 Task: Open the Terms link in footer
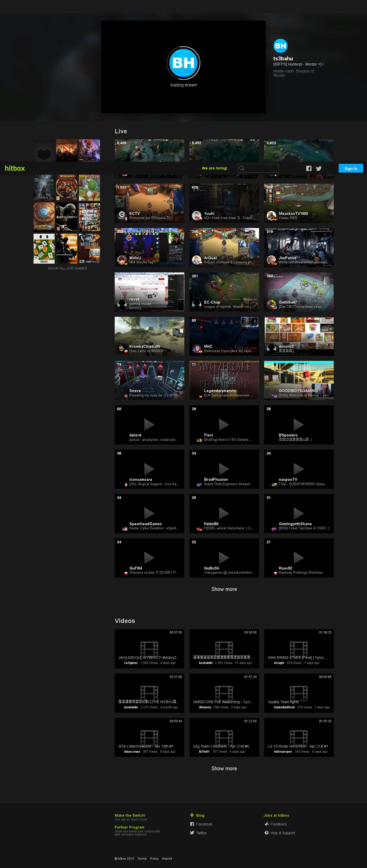pos(142,858)
